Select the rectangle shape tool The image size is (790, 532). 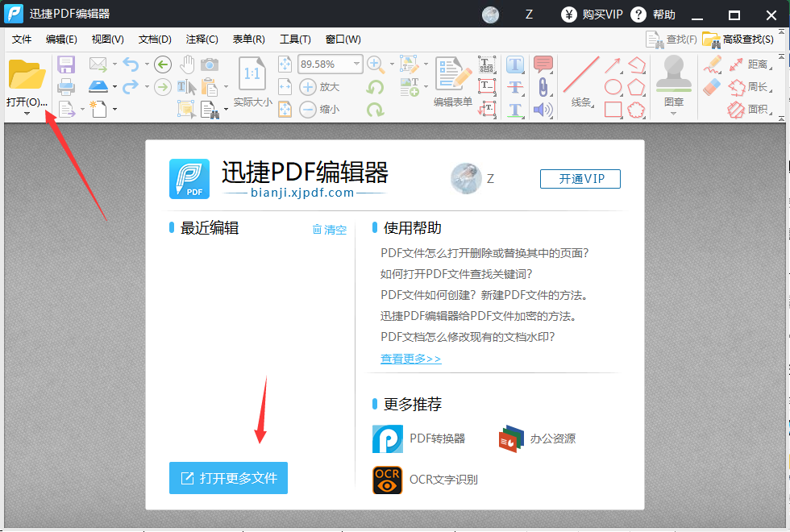pos(613,110)
